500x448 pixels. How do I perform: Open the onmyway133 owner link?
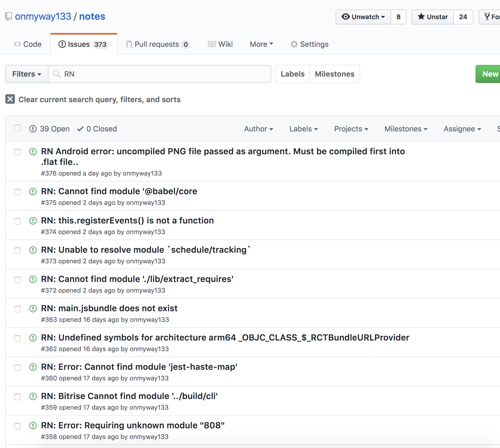43,16
